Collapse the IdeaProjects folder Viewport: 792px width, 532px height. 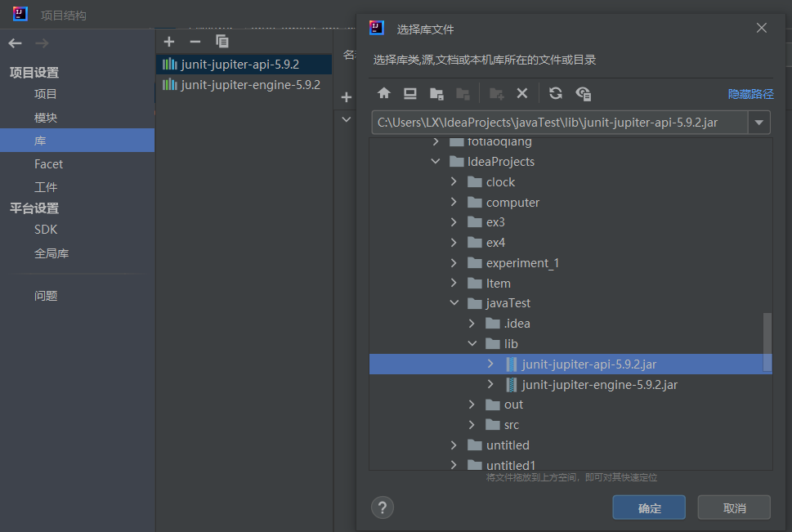[x=436, y=161]
